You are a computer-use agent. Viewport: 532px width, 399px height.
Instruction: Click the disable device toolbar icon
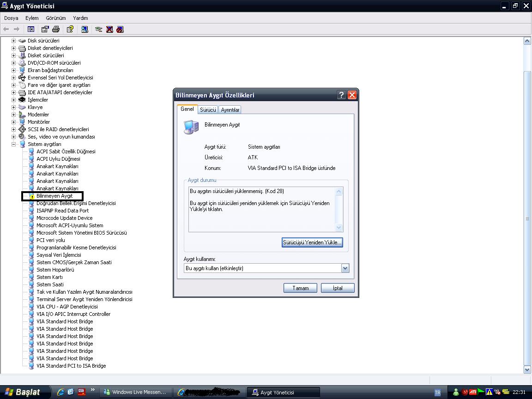pyautogui.click(x=120, y=29)
